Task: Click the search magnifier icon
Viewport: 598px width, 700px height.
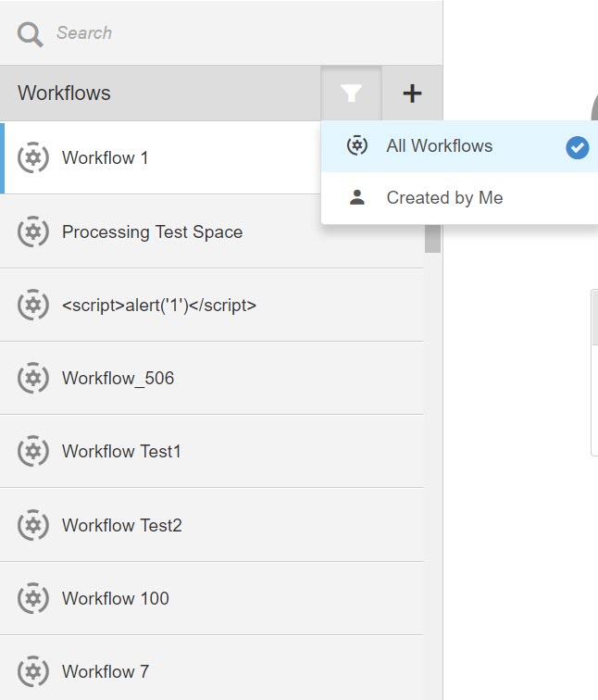Action: [x=30, y=33]
